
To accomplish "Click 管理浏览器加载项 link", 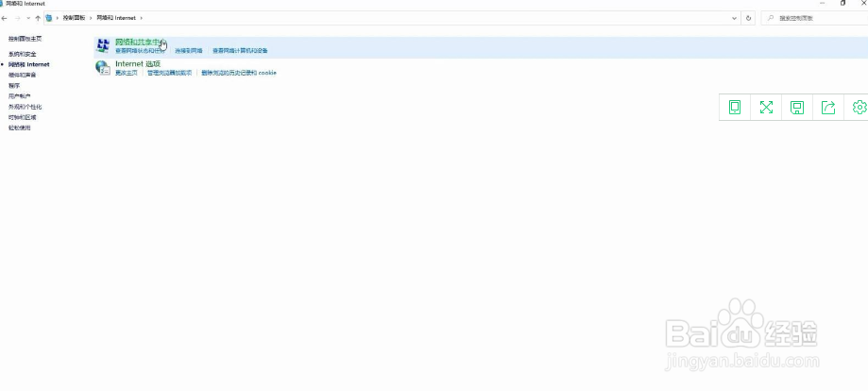I will coord(169,73).
